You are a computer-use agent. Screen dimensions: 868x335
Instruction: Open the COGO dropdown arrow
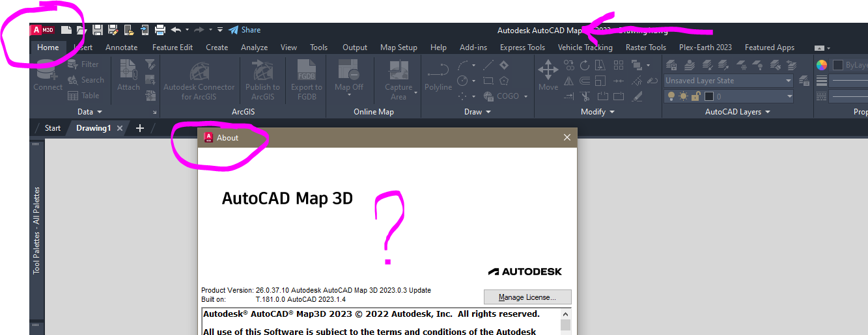[x=526, y=96]
